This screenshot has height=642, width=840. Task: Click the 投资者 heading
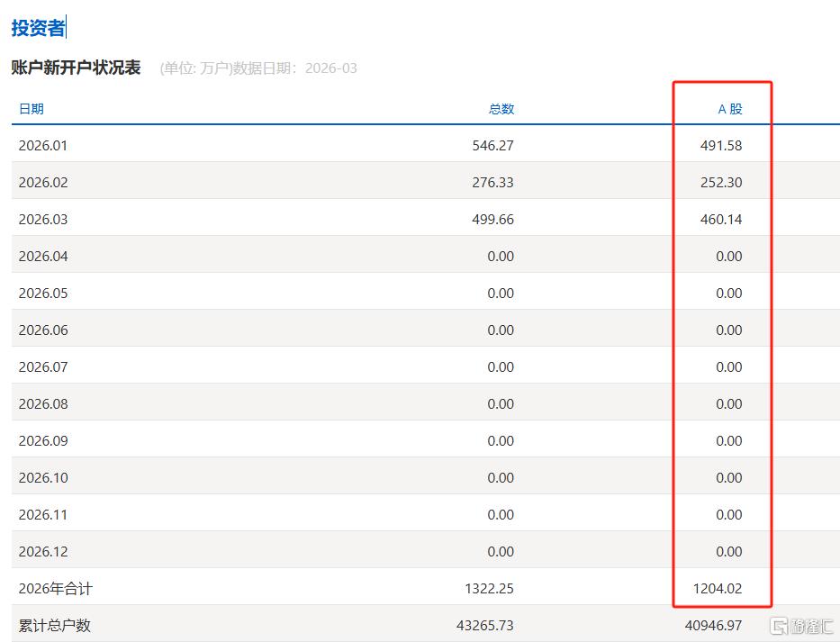(x=38, y=28)
